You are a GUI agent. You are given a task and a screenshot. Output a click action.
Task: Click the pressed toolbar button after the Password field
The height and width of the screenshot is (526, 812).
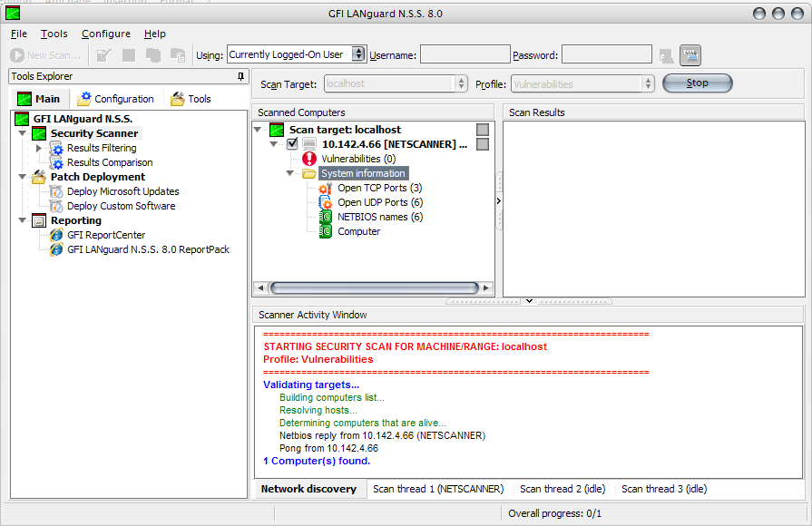690,55
